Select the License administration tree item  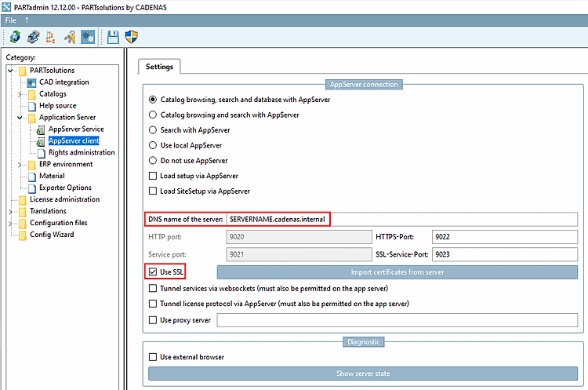tap(65, 199)
